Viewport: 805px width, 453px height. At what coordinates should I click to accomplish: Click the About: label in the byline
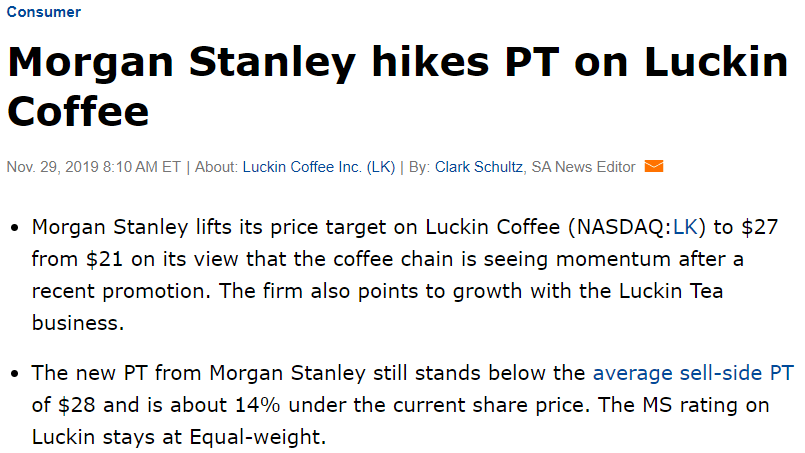pyautogui.click(x=216, y=167)
